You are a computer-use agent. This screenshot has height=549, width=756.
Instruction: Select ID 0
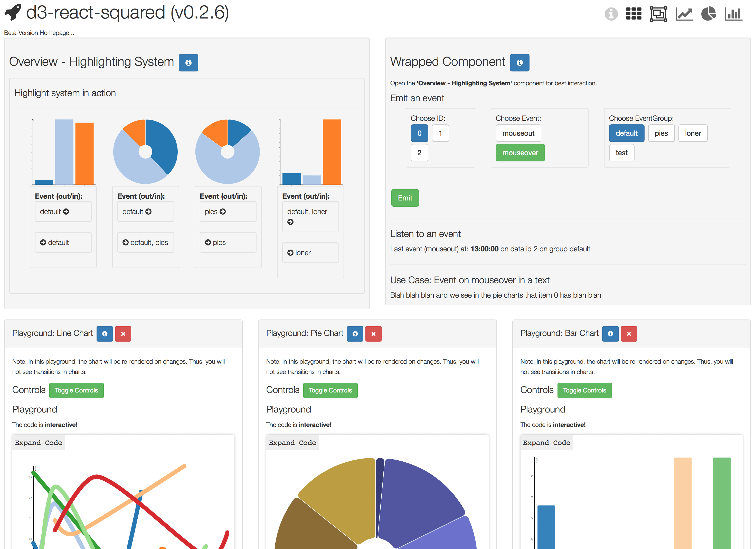pos(419,133)
